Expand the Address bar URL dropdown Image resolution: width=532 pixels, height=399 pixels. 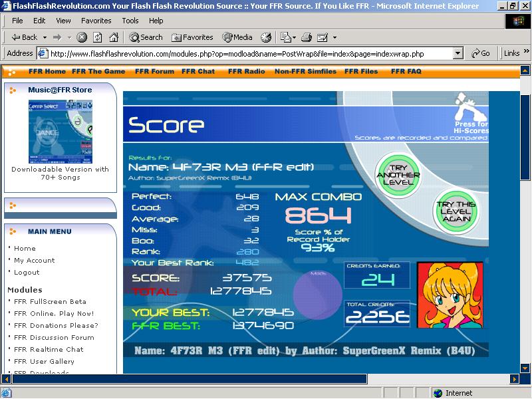pyautogui.click(x=458, y=54)
